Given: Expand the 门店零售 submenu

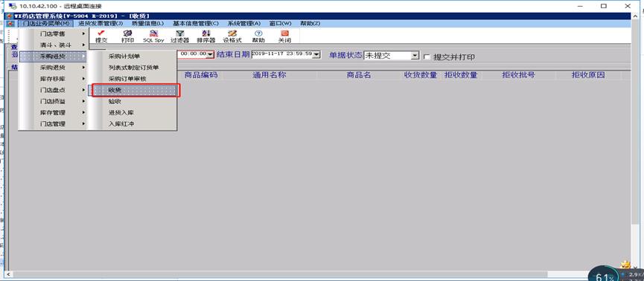Looking at the screenshot, I should click(x=54, y=33).
